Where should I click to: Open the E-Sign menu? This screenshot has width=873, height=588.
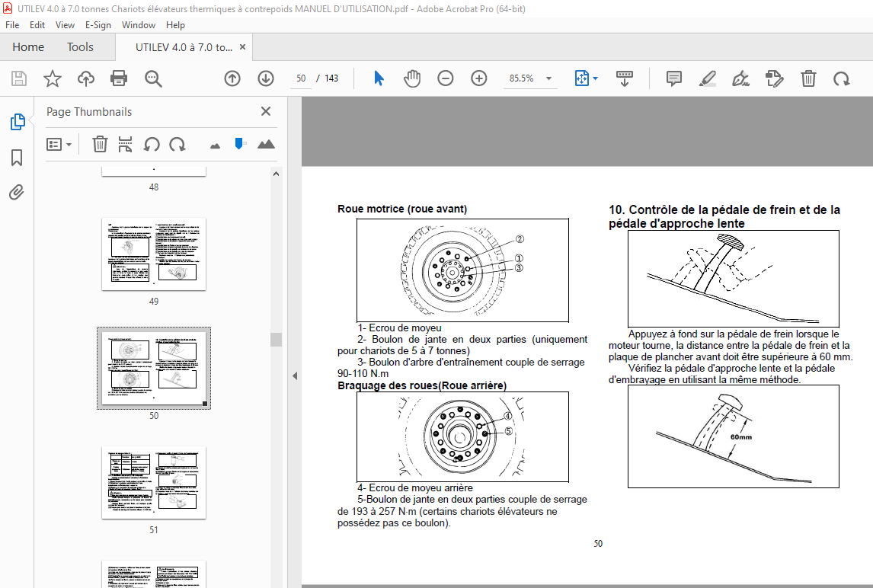[x=98, y=25]
